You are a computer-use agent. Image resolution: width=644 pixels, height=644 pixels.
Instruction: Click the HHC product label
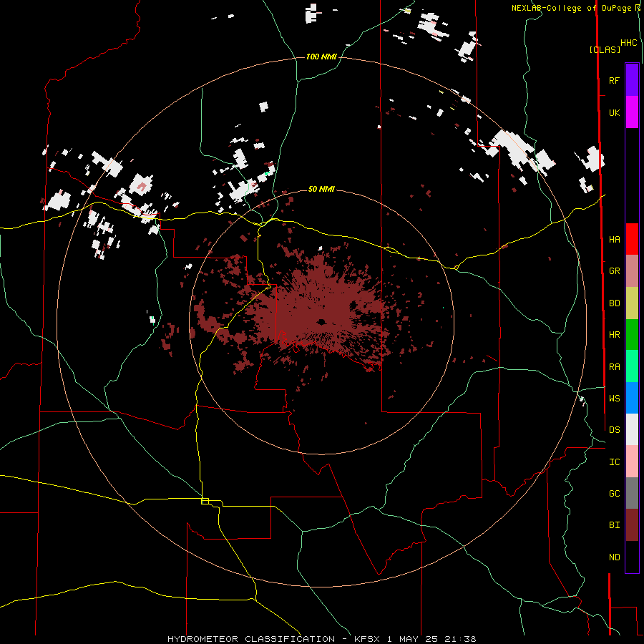pos(629,43)
